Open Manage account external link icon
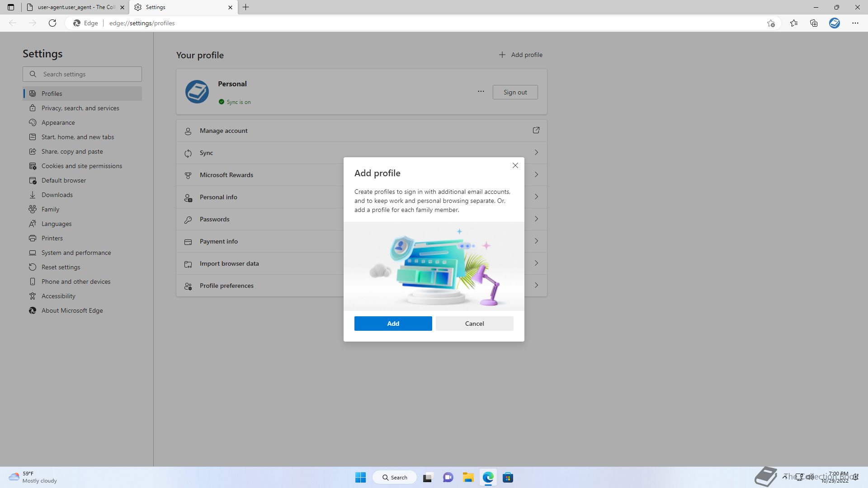Screen dimensions: 868x488 pos(536,130)
